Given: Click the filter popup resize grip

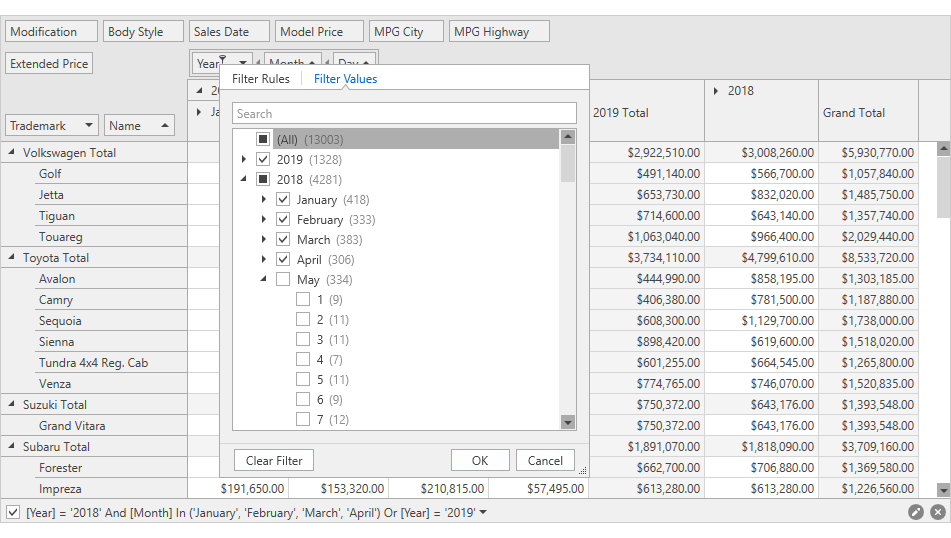Looking at the screenshot, I should [583, 471].
